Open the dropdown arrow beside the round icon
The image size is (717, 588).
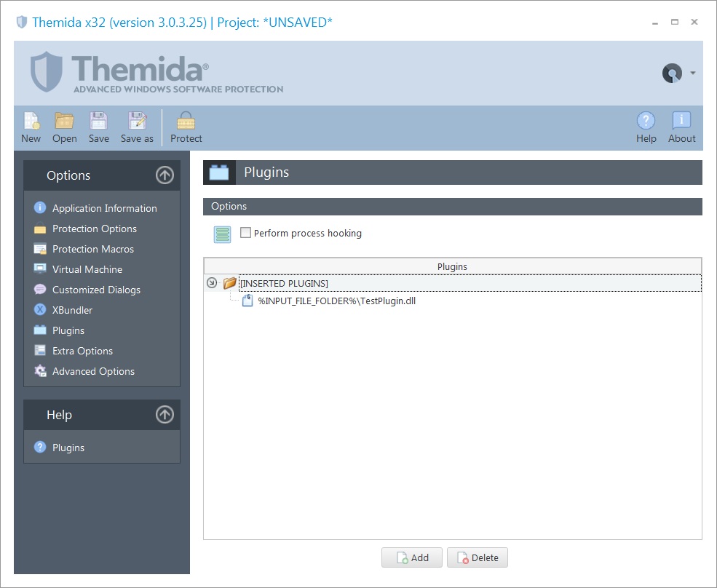tap(693, 73)
